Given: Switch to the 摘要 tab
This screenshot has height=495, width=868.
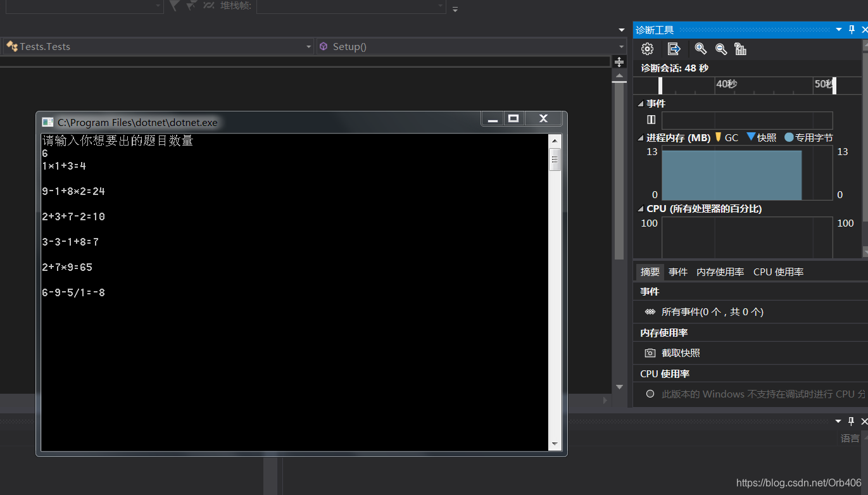Looking at the screenshot, I should (x=650, y=272).
